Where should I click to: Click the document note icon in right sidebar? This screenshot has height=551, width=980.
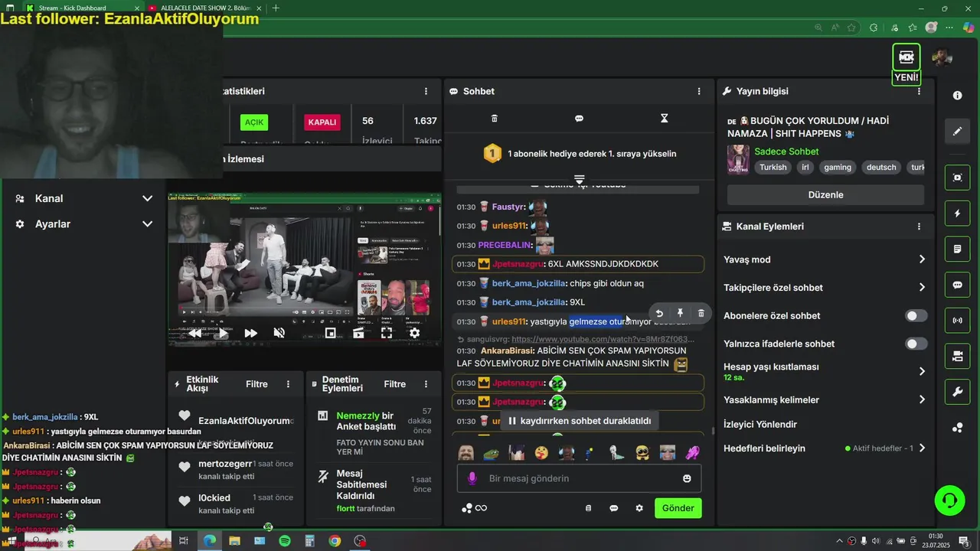coord(957,249)
